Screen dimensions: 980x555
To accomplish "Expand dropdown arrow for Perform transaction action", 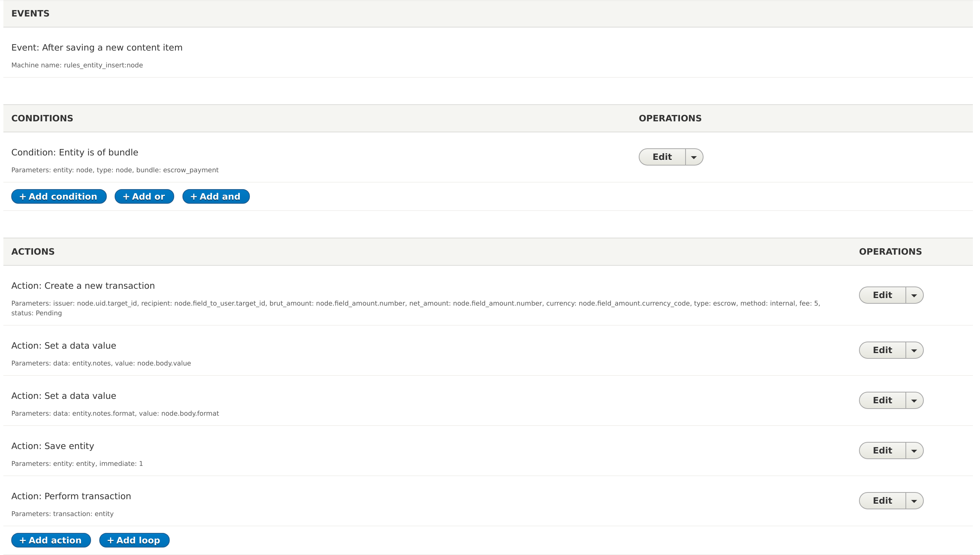I will click(914, 501).
